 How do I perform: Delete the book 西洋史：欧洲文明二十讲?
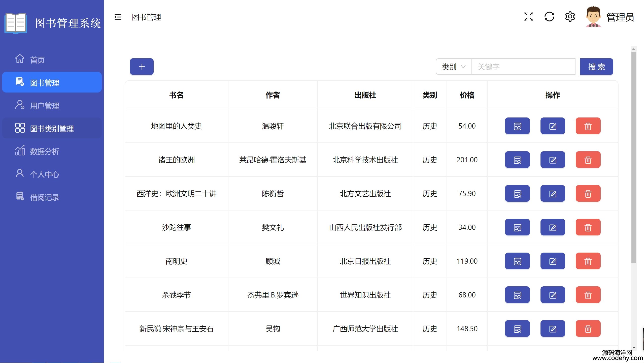click(x=588, y=193)
